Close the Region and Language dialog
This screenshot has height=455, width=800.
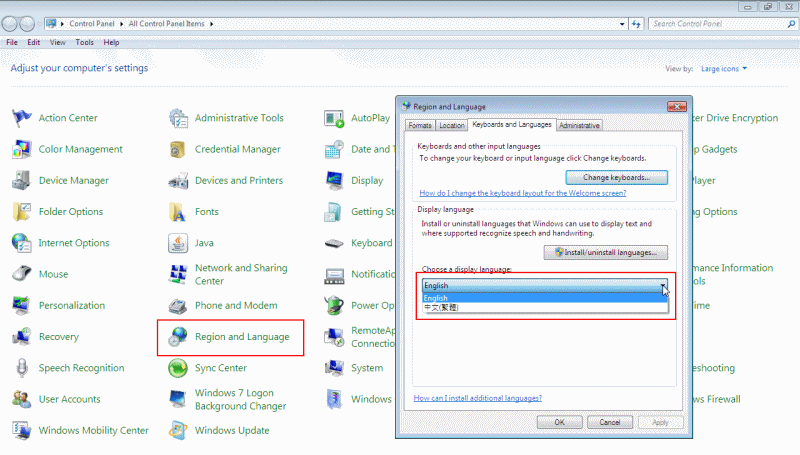point(677,107)
